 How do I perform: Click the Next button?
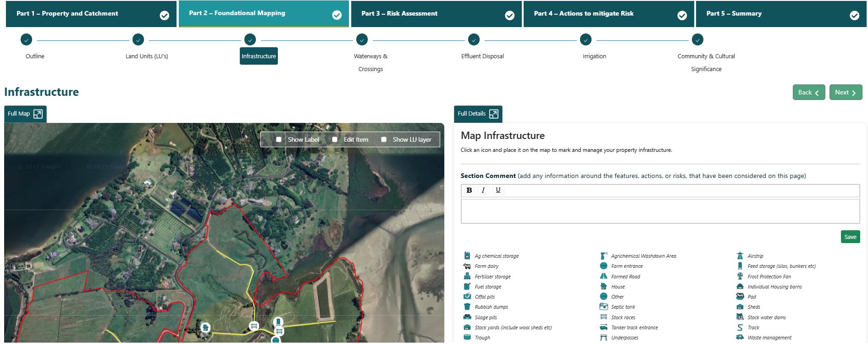pos(846,92)
